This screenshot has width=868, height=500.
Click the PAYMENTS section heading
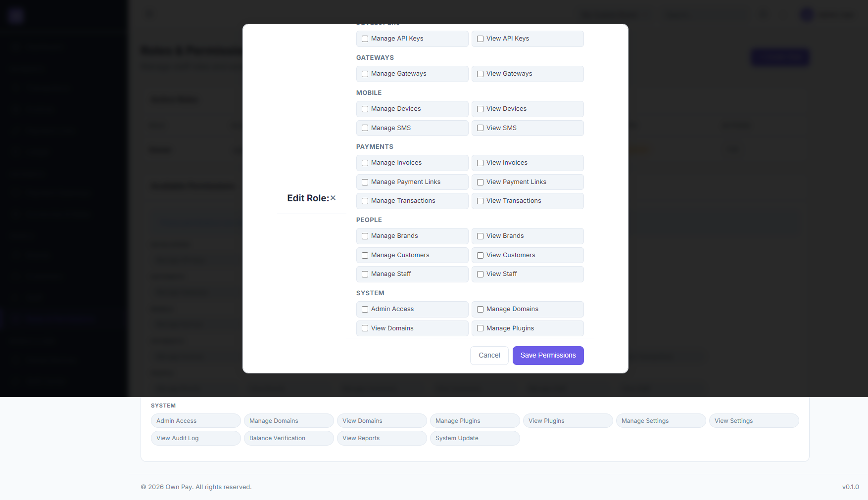click(375, 147)
